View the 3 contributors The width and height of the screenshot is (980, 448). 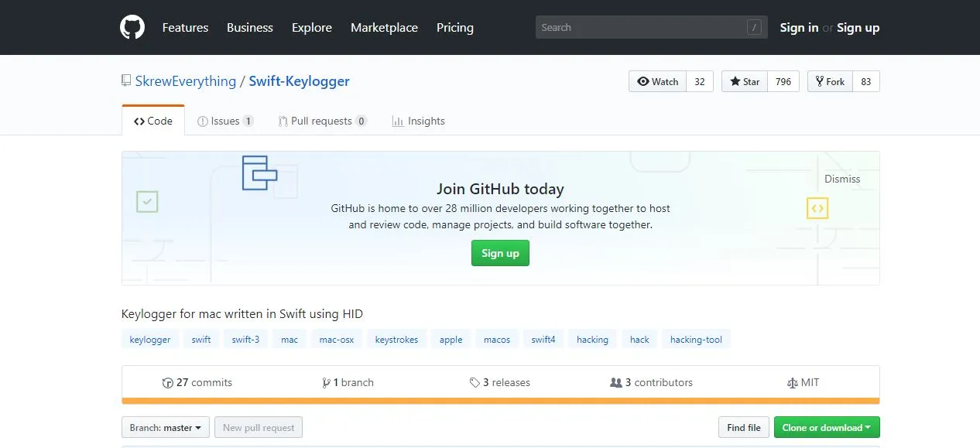coord(652,382)
